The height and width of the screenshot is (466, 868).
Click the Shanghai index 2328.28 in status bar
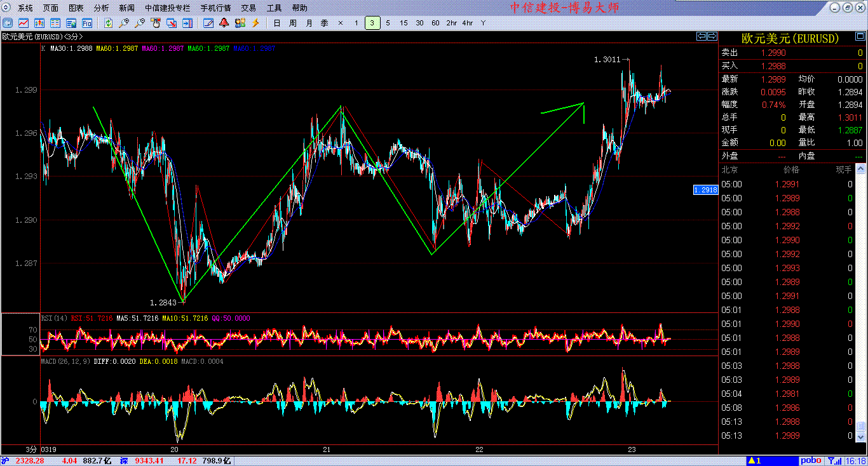pyautogui.click(x=29, y=460)
